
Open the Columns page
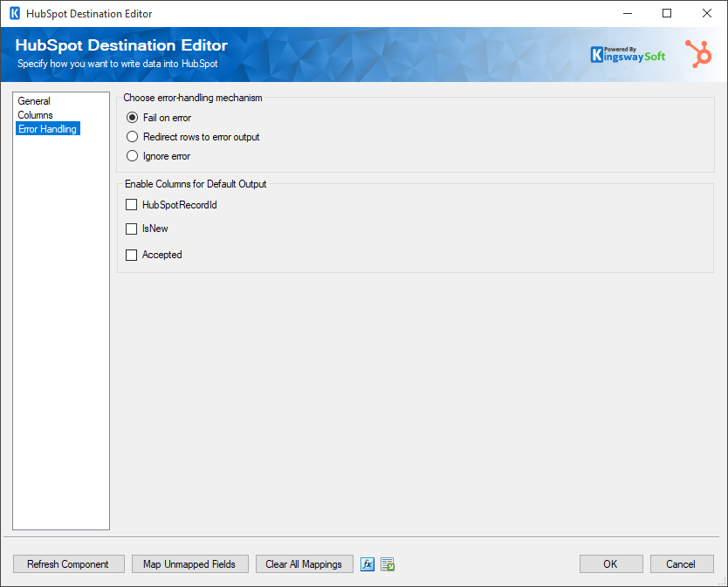coord(35,114)
